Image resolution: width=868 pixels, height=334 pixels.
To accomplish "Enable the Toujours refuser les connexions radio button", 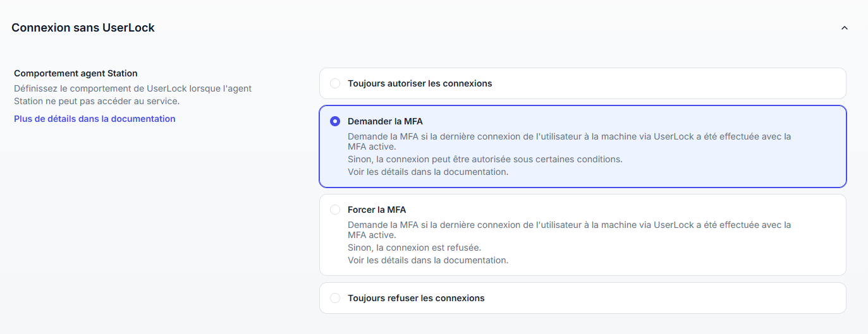I will (x=335, y=298).
